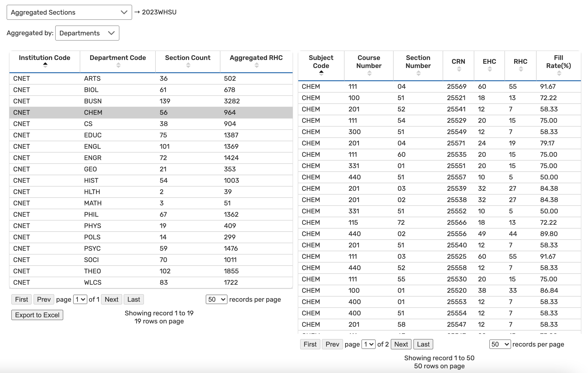Open the Aggregated Sections dropdown
588x373 pixels.
[x=69, y=12]
